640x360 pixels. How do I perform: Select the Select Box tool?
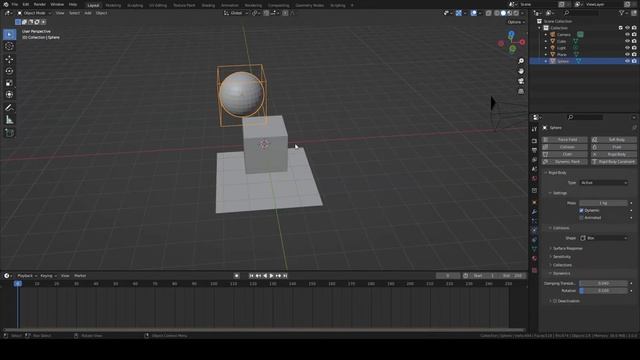[x=9, y=34]
